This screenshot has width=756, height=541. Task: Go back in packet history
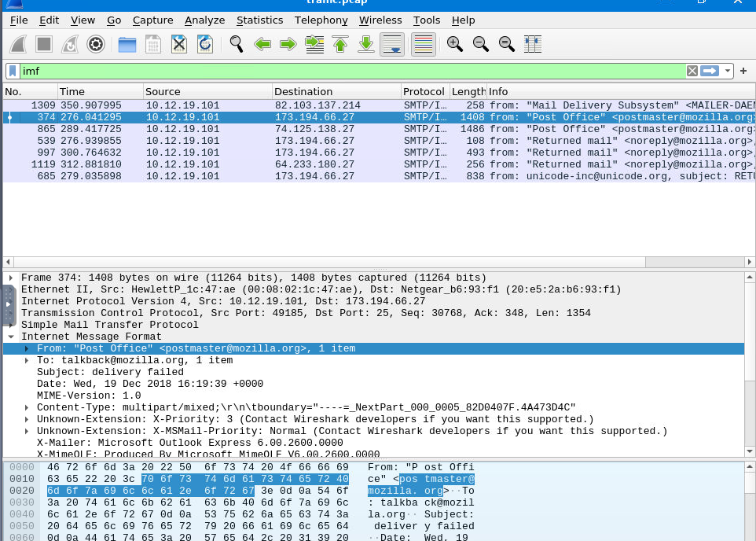coord(262,44)
